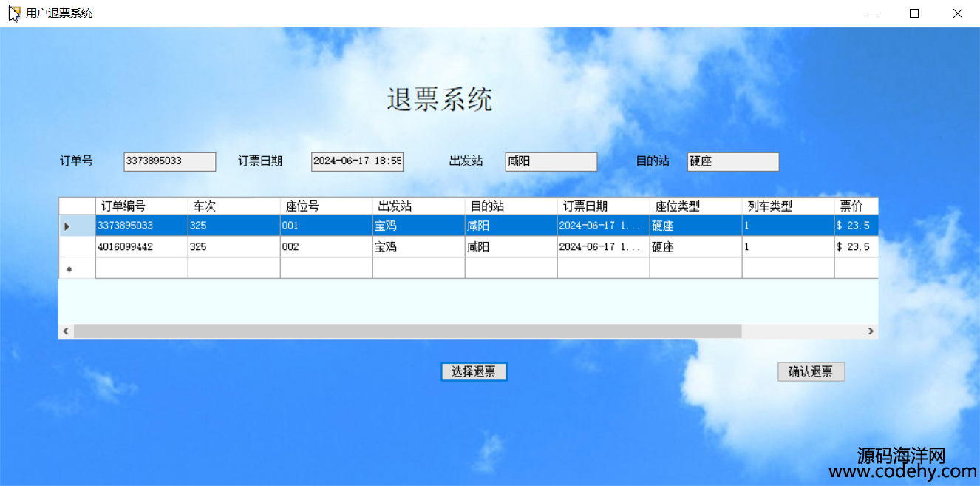Click the horizontal scrollbar right arrow
980x486 pixels.
point(871,331)
